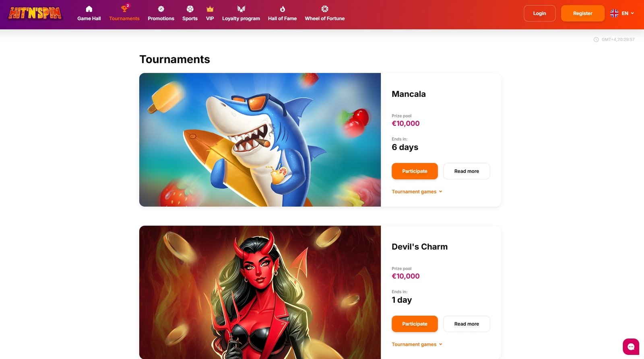This screenshot has width=644, height=359.
Task: Expand Devil's Charm Tournament games list
Action: 417,345
